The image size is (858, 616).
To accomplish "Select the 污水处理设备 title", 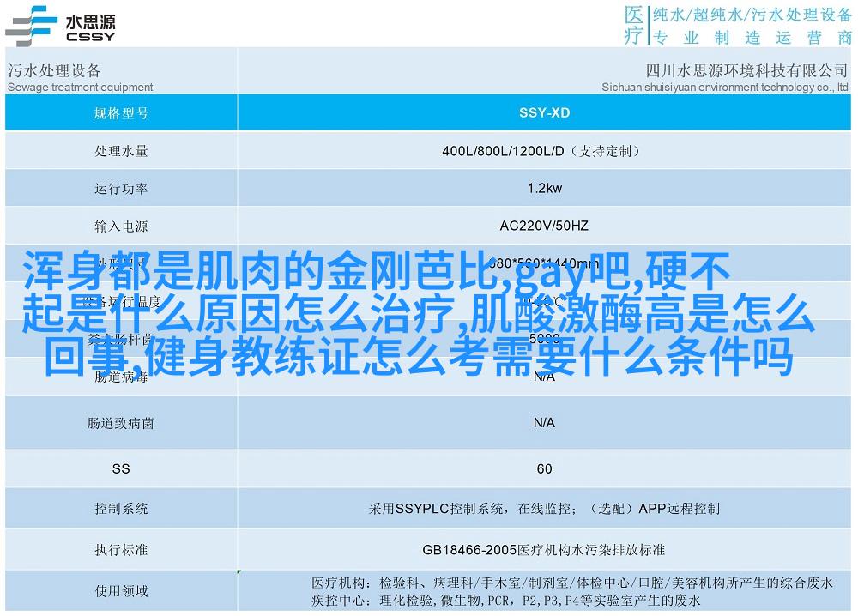I will click(x=54, y=70).
